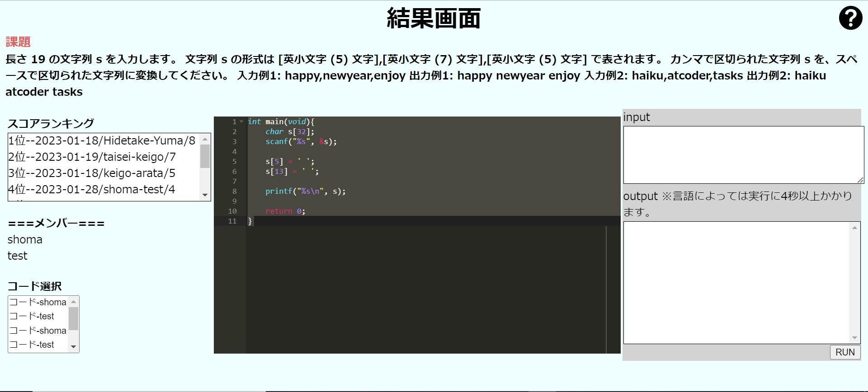Place cursor on printf line in editor

click(305, 191)
